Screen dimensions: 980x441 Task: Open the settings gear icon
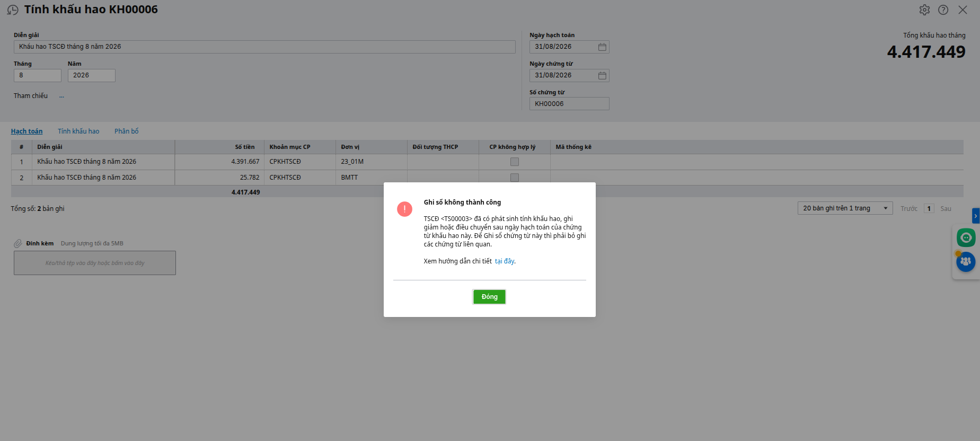click(x=924, y=10)
